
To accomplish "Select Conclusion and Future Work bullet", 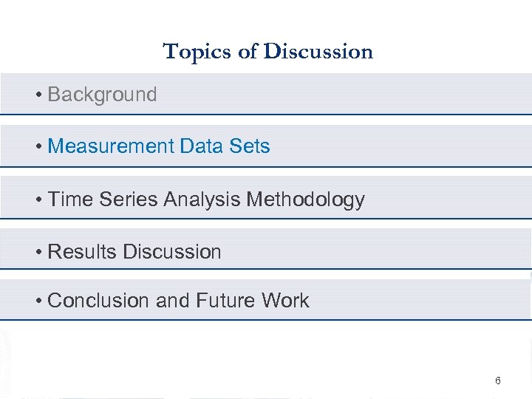I will click(x=177, y=301).
